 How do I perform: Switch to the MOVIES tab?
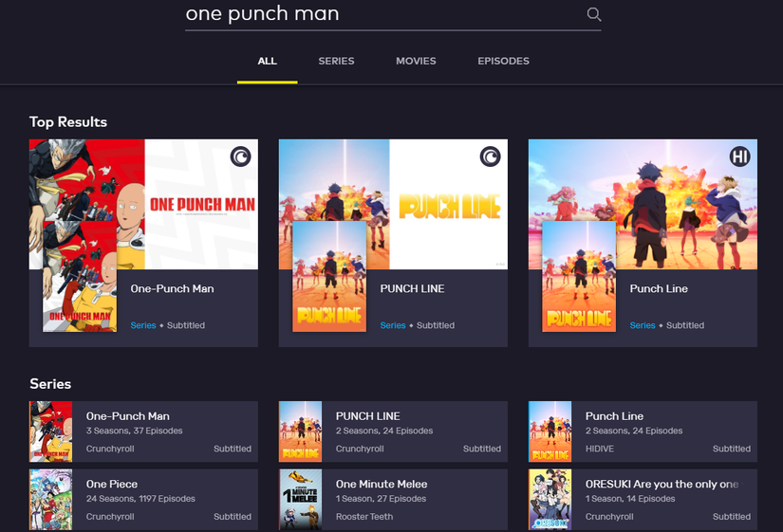416,61
